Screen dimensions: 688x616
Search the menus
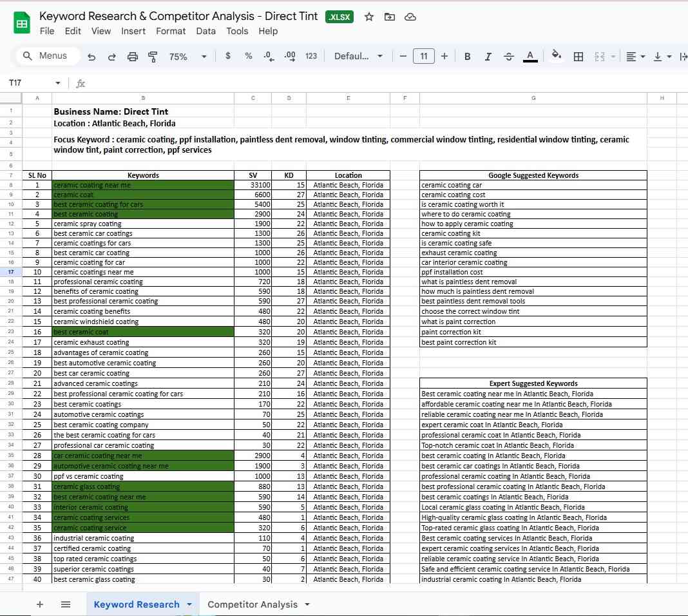(x=48, y=55)
